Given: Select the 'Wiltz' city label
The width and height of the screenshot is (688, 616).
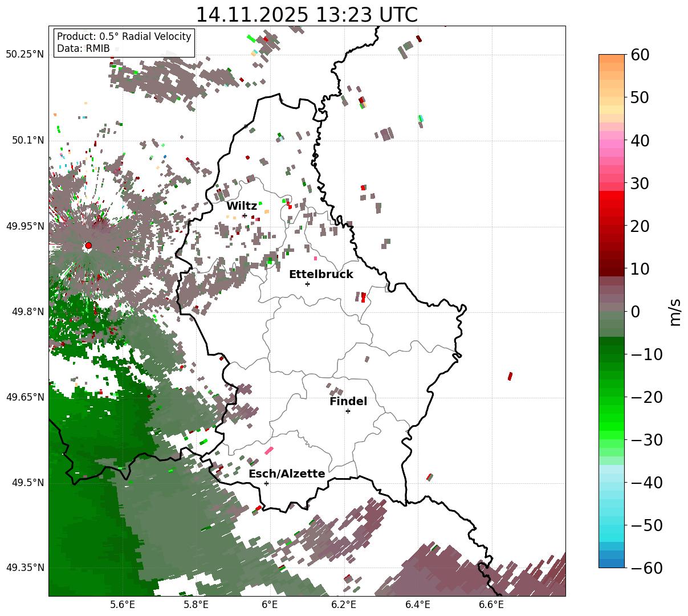Looking at the screenshot, I should click(x=242, y=206).
